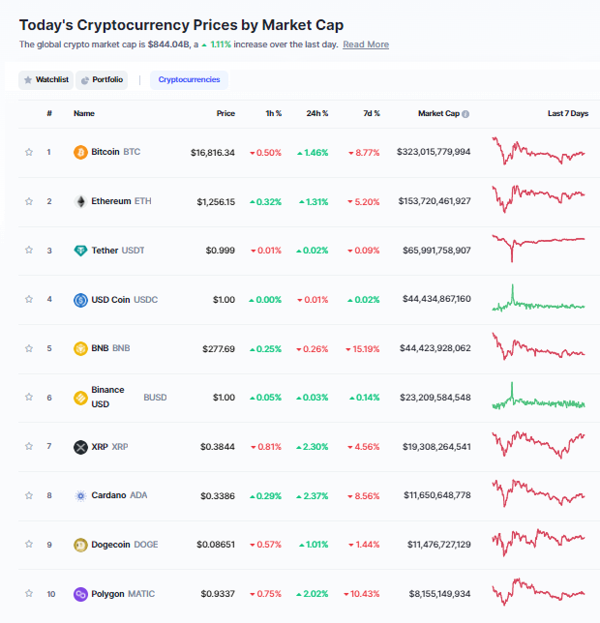Click the USD Coin logo icon

(81, 300)
